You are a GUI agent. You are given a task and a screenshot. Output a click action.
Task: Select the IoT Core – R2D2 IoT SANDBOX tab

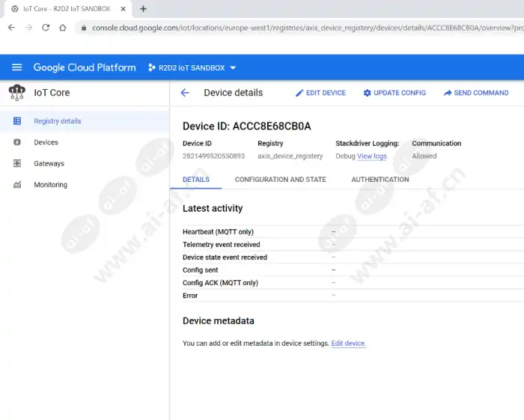pos(67,9)
